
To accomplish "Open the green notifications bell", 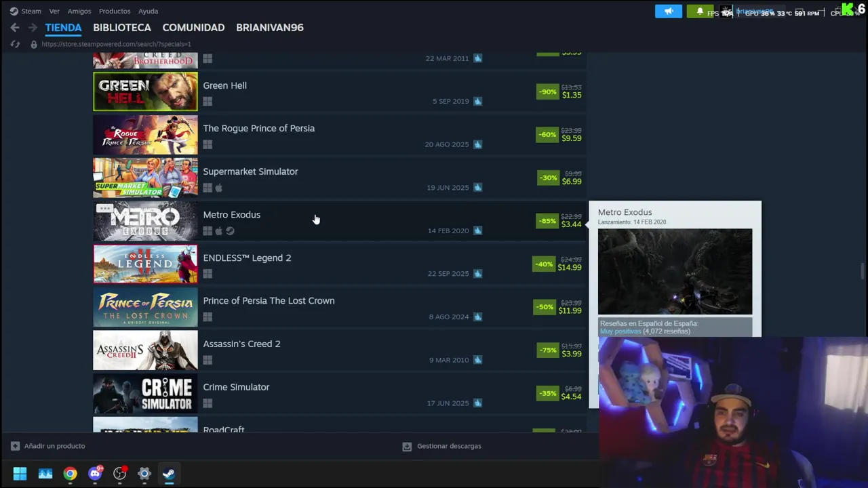I will tap(700, 11).
